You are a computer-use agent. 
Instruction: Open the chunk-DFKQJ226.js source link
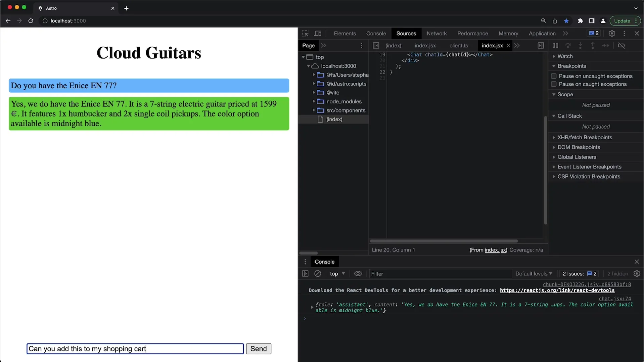point(587,285)
